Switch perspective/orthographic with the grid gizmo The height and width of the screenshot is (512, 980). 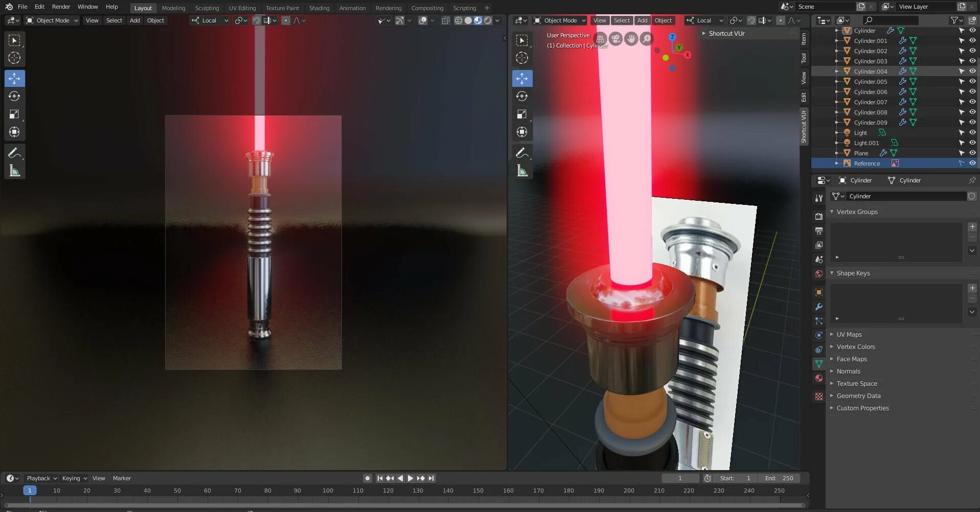600,39
